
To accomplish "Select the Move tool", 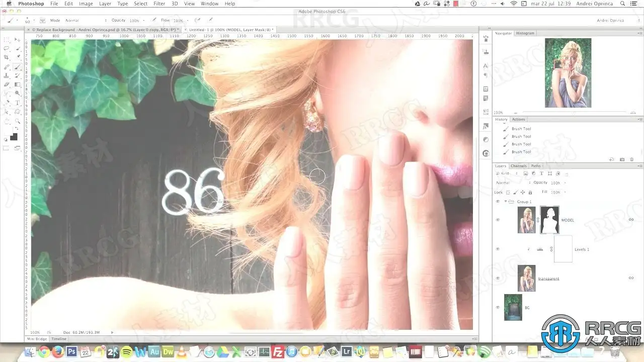I will click(x=18, y=40).
